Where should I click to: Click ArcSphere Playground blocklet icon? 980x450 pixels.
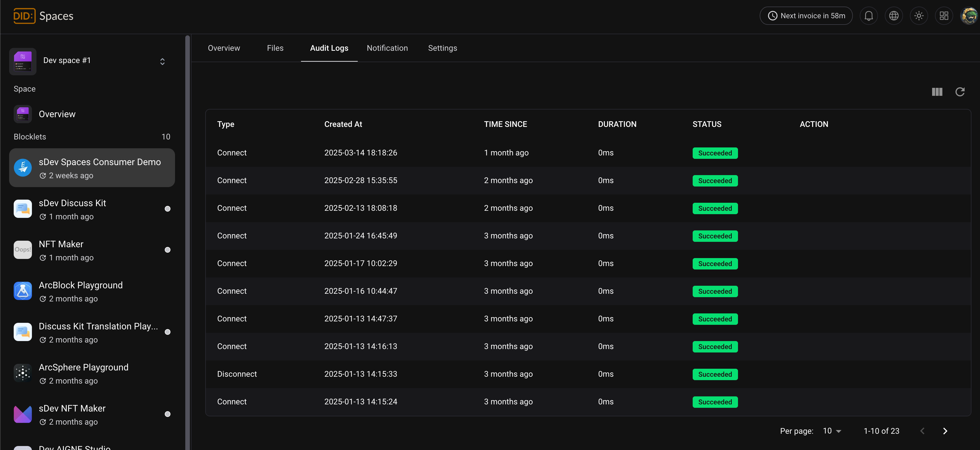tap(23, 373)
